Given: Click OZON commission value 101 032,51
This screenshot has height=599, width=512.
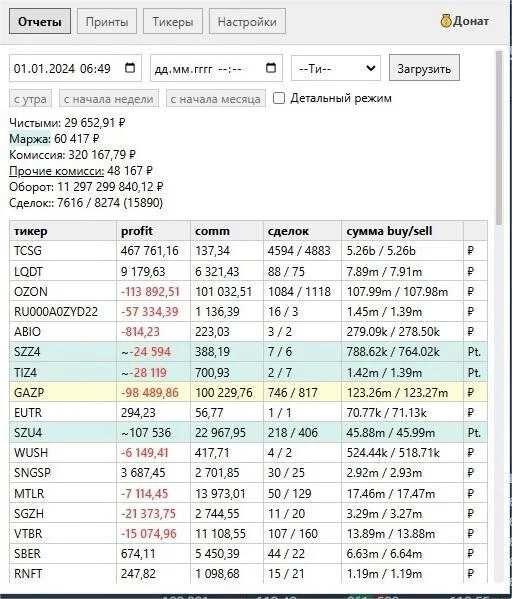Looking at the screenshot, I should pyautogui.click(x=224, y=292).
